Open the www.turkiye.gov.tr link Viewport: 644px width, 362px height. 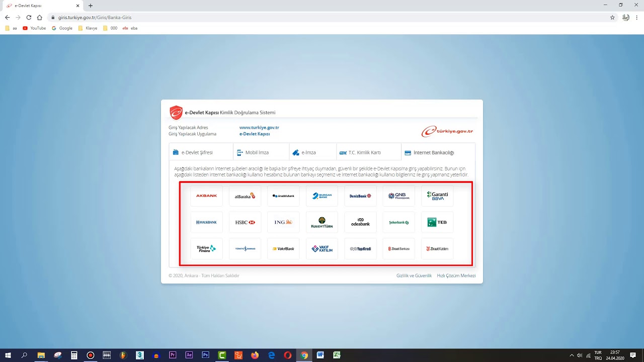coord(259,128)
